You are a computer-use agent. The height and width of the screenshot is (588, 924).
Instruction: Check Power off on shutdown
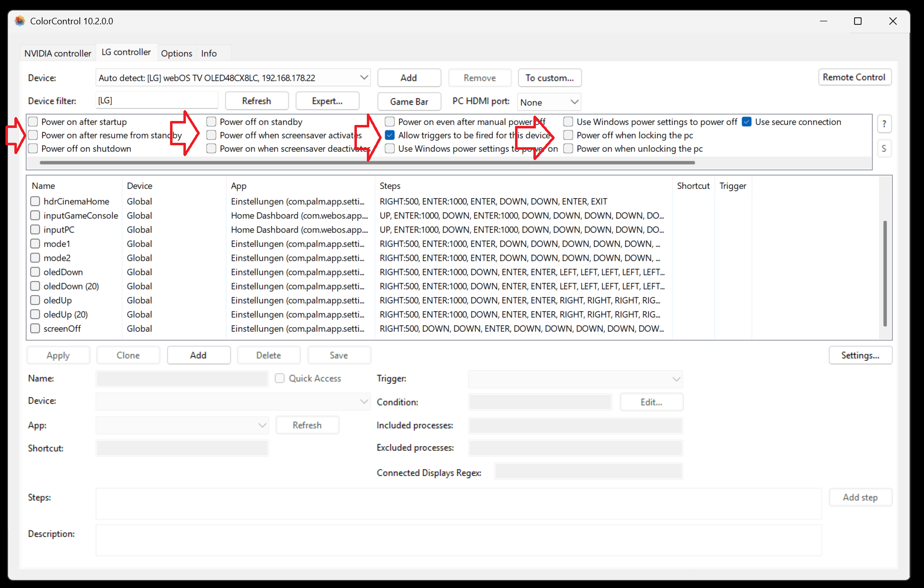tap(33, 148)
